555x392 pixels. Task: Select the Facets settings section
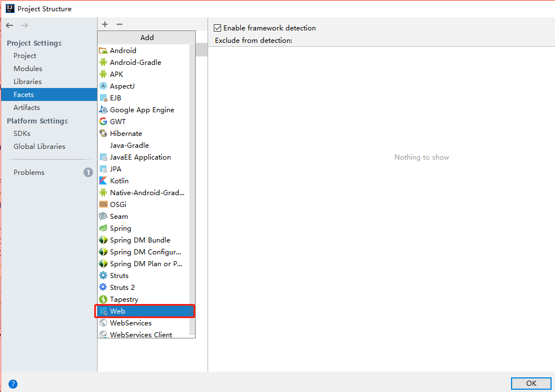[49, 95]
